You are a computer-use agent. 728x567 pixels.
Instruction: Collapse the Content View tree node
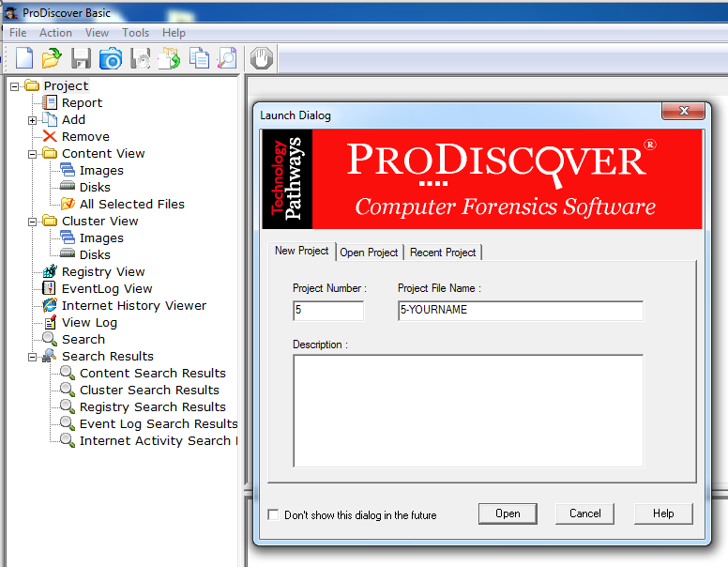(32, 154)
